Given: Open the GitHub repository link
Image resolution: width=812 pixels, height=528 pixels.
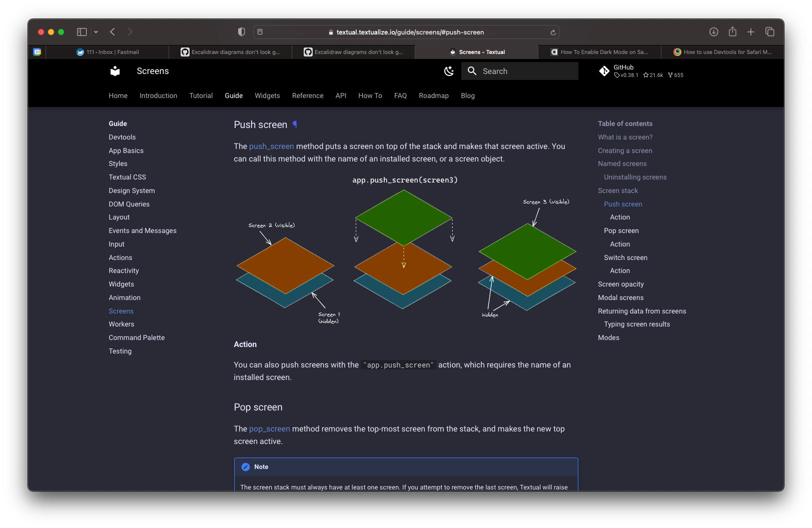Looking at the screenshot, I should point(641,71).
